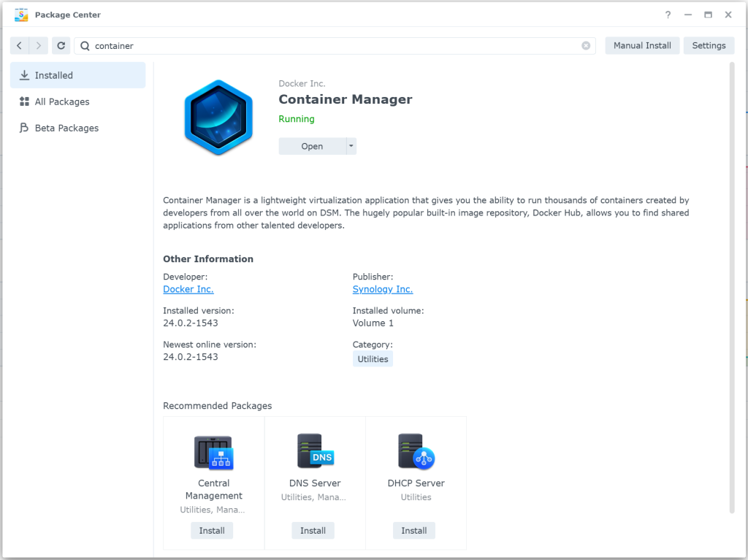
Task: Open the Synology Inc. publisher link
Action: click(383, 289)
